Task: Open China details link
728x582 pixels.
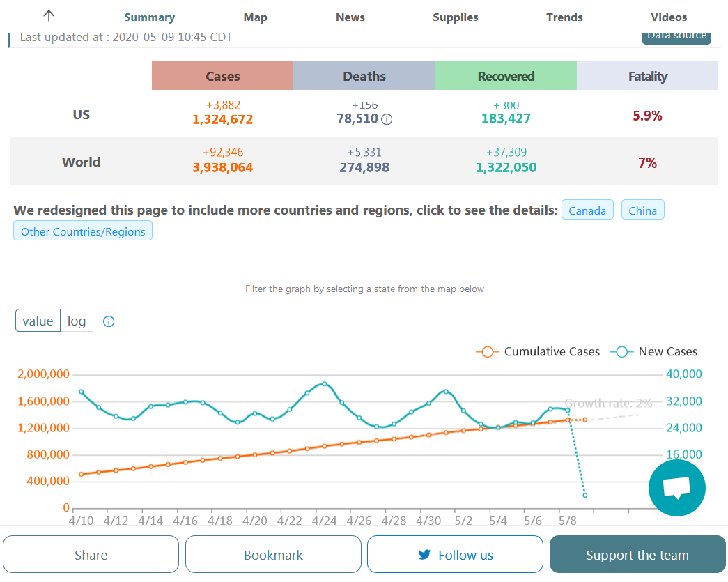Action: click(x=642, y=210)
